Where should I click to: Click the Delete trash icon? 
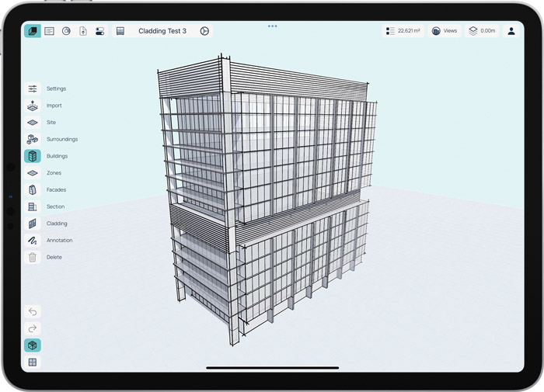(x=33, y=257)
